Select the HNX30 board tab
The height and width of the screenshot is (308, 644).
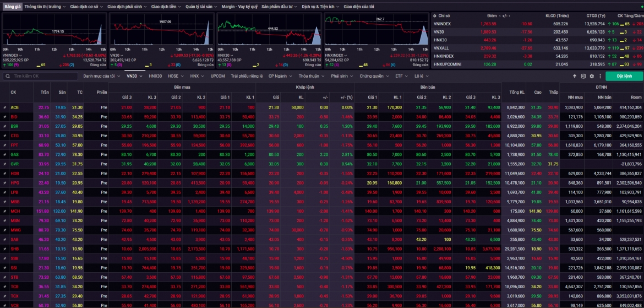155,76
